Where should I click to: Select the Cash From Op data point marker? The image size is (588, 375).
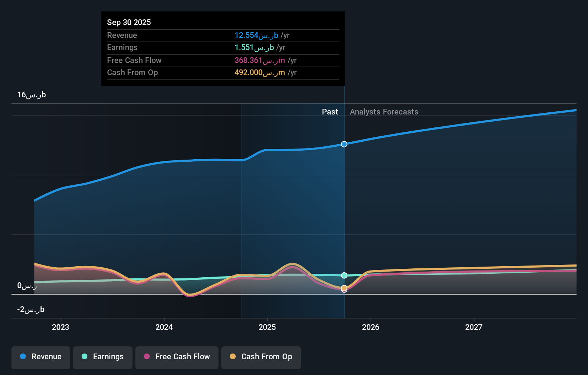click(x=344, y=287)
